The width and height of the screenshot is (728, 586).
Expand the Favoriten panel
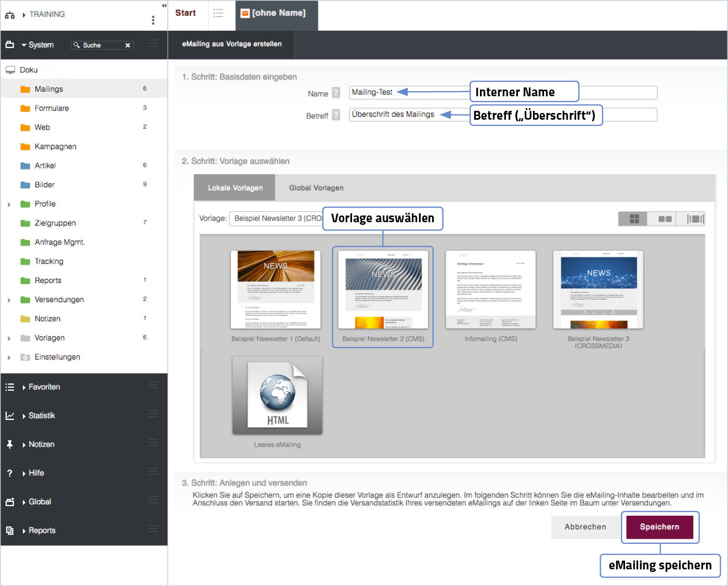(44, 387)
